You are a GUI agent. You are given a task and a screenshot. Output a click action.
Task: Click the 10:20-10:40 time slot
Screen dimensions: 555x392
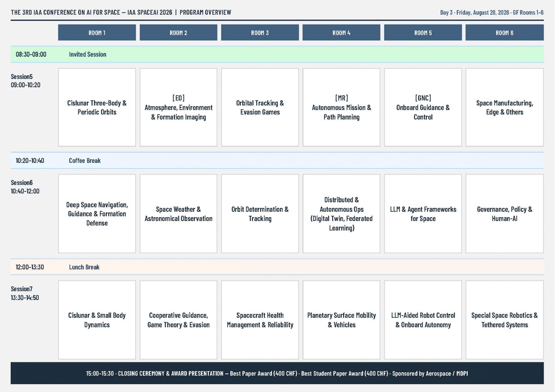pyautogui.click(x=30, y=161)
